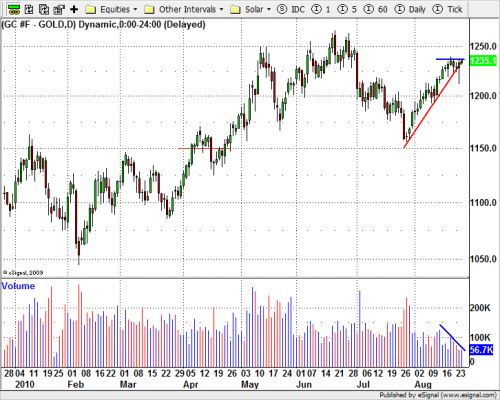Image resolution: width=500 pixels, height=400 pixels.
Task: Click the Mar month label on time axis
Action: [128, 384]
